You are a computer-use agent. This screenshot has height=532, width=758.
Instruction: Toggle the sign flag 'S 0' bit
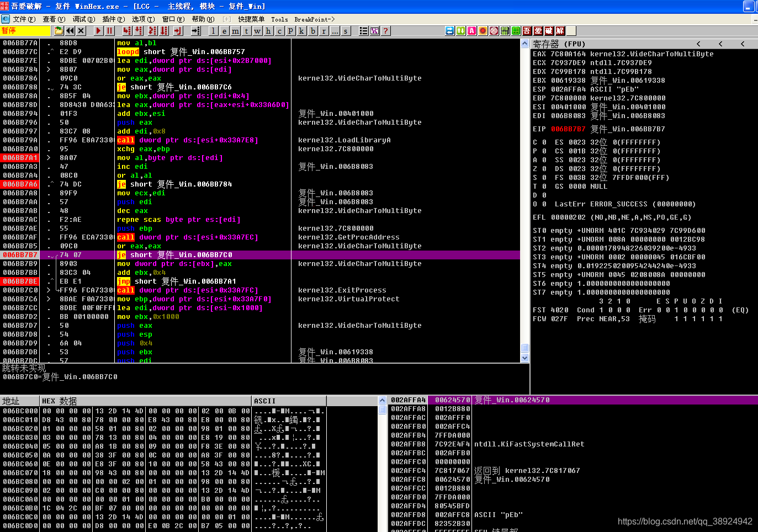[539, 178]
